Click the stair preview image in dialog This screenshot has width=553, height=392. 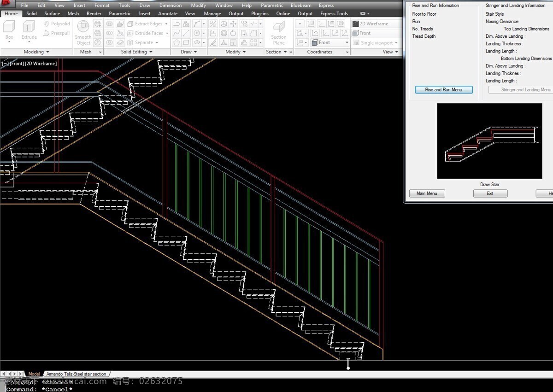pos(489,141)
